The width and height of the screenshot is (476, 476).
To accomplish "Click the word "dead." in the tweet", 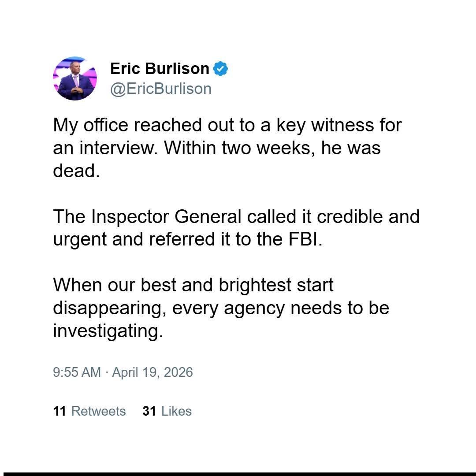I will pos(76,171).
